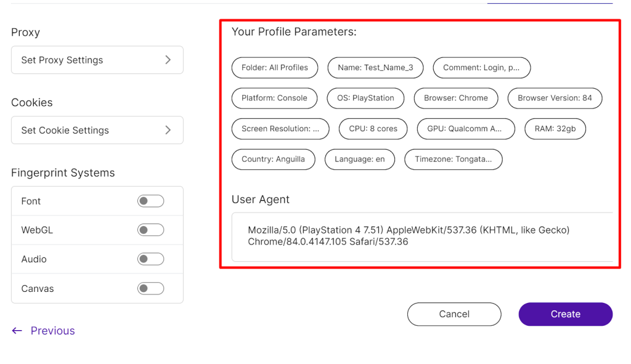Turn on the Audio fingerprint switch
631x364 pixels.
pyautogui.click(x=150, y=259)
